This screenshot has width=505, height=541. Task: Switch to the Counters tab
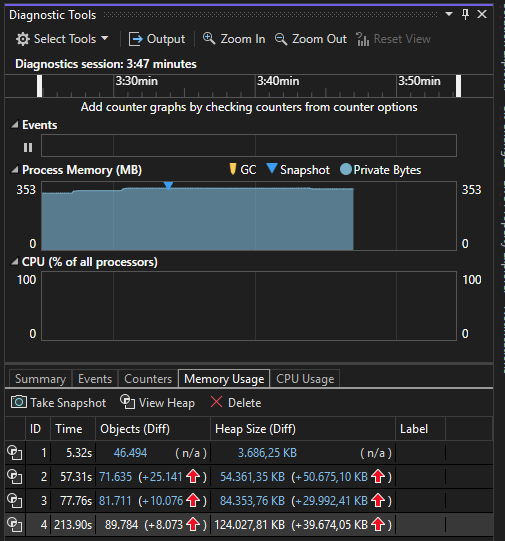148,379
